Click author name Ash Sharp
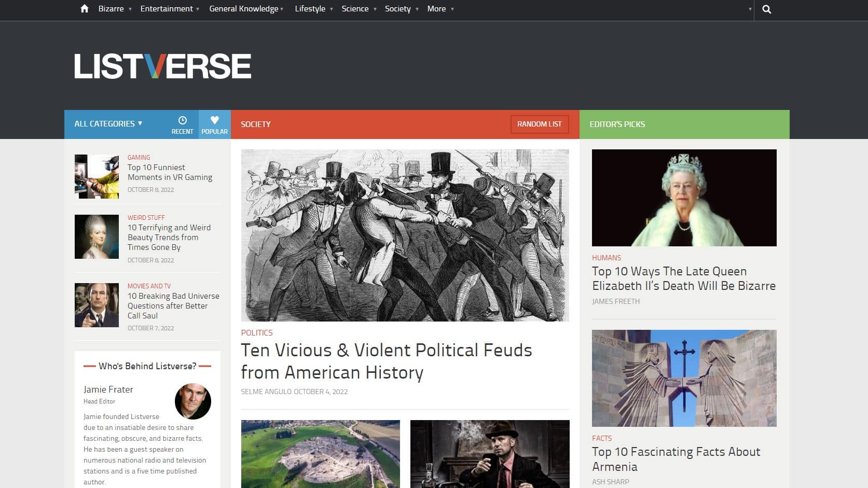This screenshot has width=868, height=488. pyautogui.click(x=611, y=482)
